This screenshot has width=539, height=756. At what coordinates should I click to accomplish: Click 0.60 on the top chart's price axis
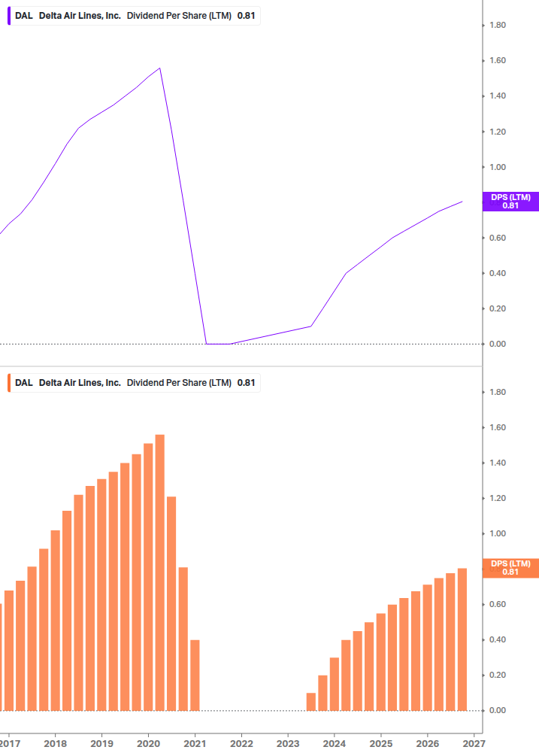click(x=498, y=238)
